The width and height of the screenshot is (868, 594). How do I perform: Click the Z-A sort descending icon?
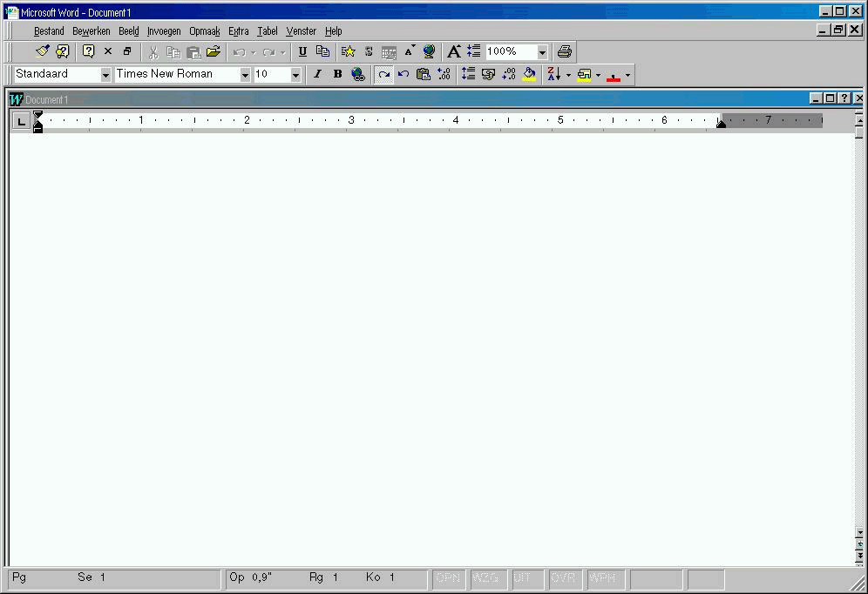click(554, 74)
